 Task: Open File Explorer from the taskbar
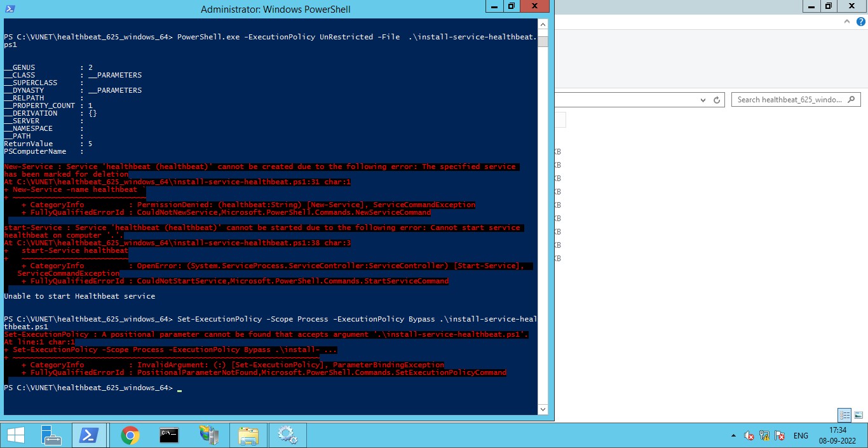pyautogui.click(x=248, y=435)
